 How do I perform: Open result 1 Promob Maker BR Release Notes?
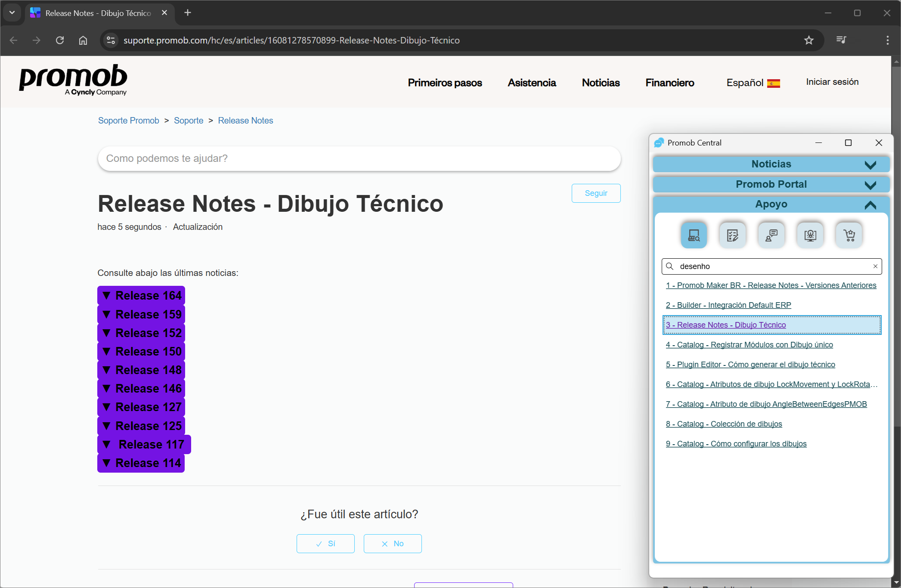pos(771,285)
